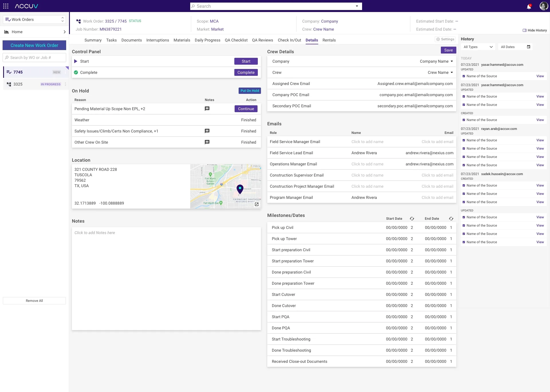Image resolution: width=550 pixels, height=392 pixels.
Task: Open the Company Name dropdown
Action: (x=436, y=61)
